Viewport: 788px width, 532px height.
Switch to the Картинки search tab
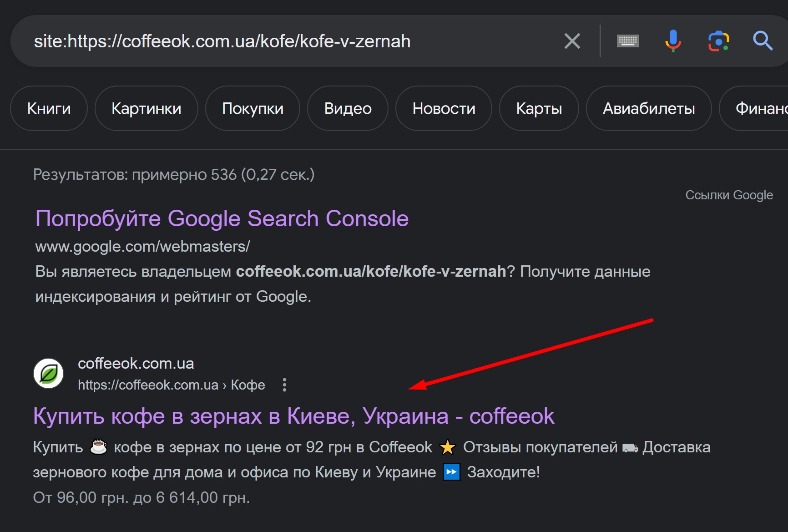pos(146,108)
